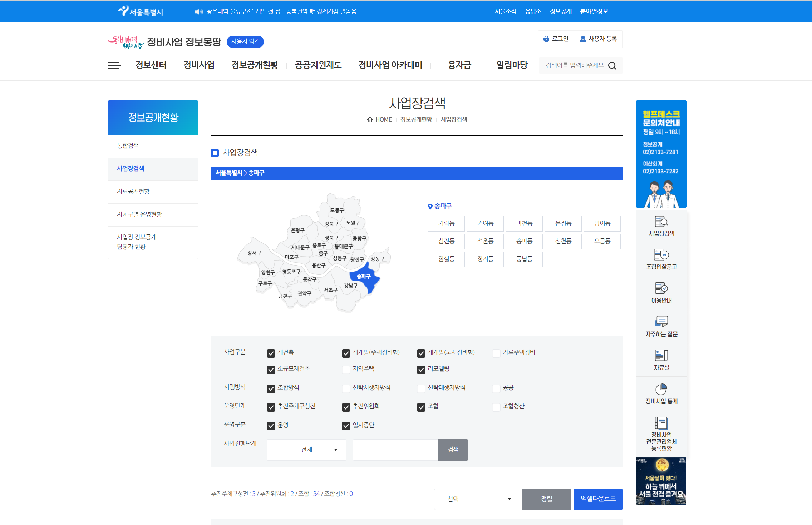Select the 잠실동 district button
Screen dimensions: 812x525
click(446, 259)
